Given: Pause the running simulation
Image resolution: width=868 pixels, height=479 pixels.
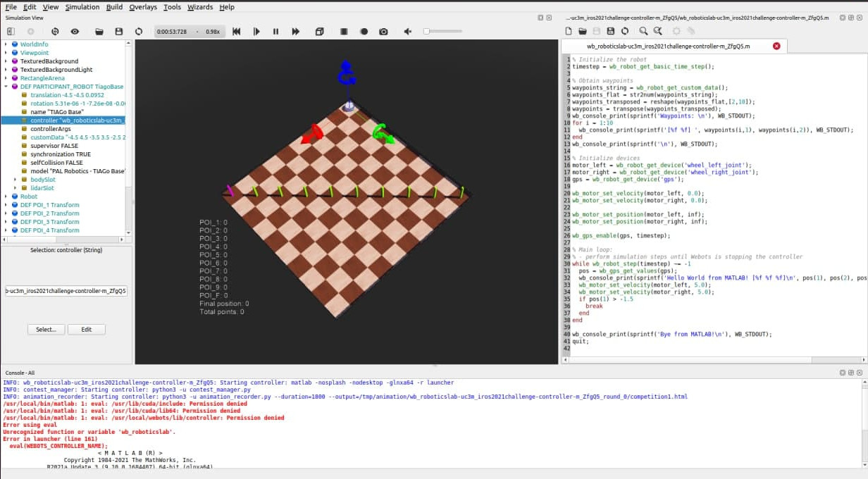Looking at the screenshot, I should tap(275, 31).
